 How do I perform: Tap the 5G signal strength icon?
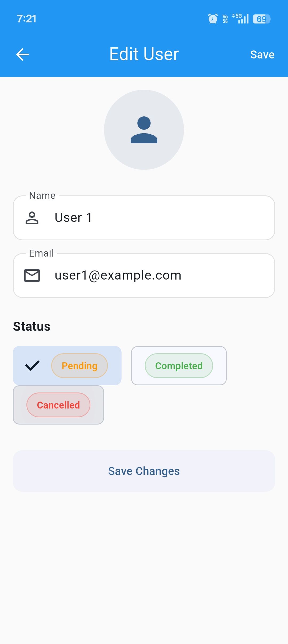pos(241,19)
